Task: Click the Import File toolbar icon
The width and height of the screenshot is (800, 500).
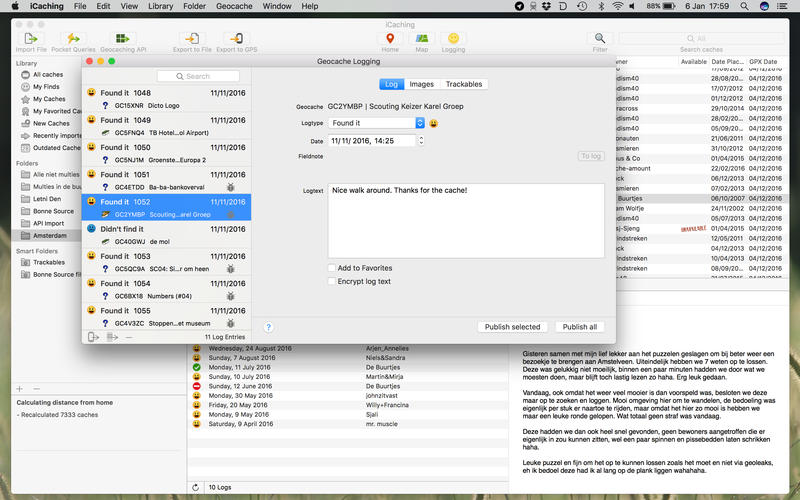Action: [31, 39]
